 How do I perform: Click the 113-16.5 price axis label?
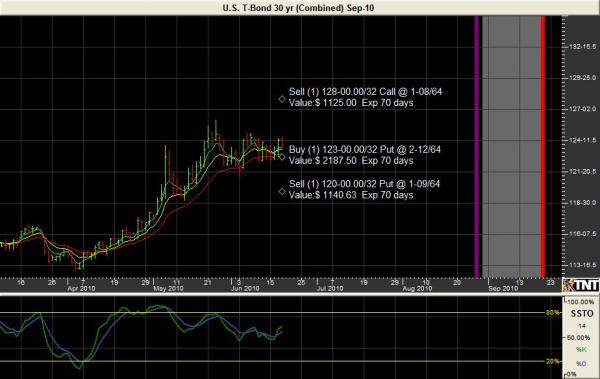click(x=582, y=265)
